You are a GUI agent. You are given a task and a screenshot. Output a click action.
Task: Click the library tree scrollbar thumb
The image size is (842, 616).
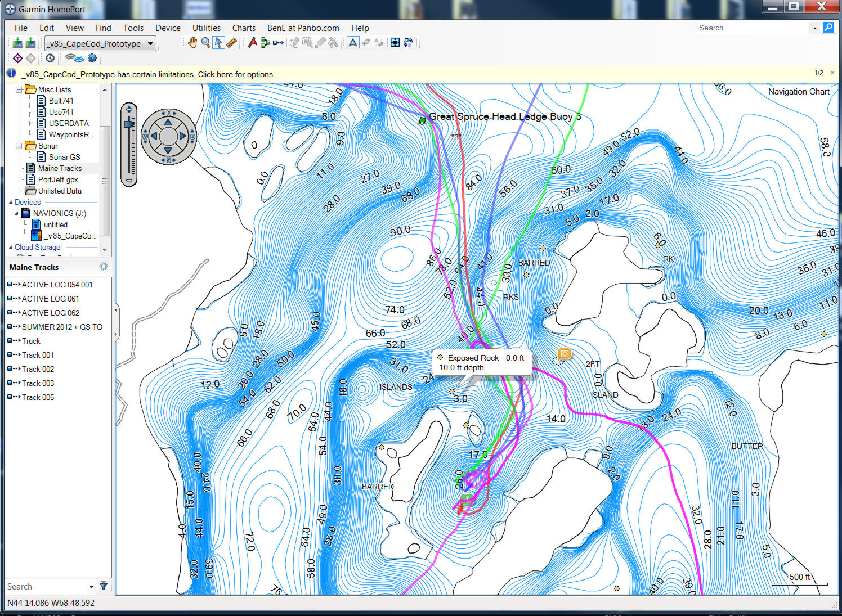(104, 181)
